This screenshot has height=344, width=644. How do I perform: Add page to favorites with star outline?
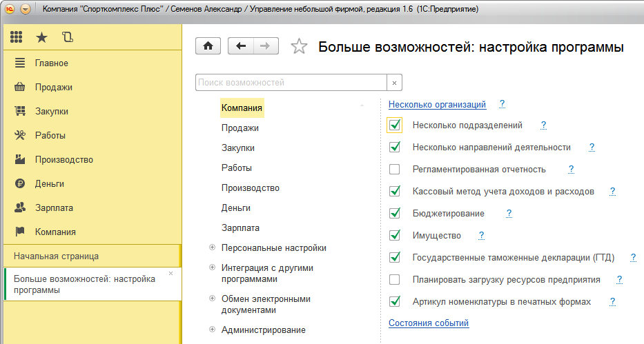[x=299, y=47]
